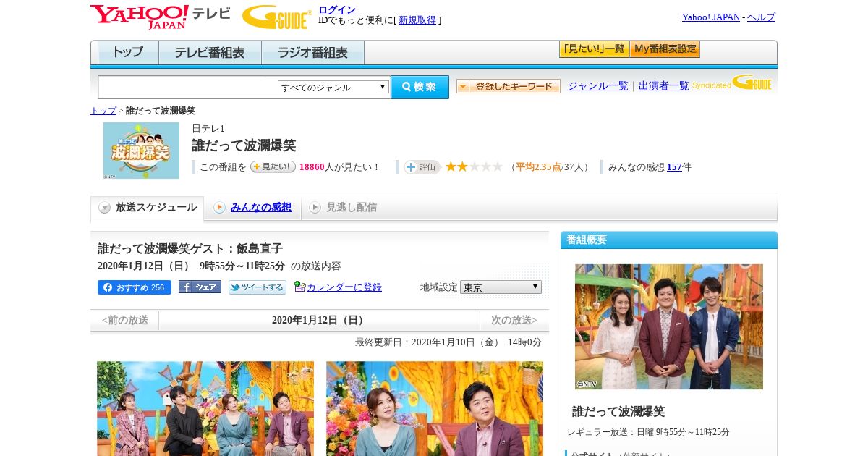Click 見逃し配信 tab play icon
The height and width of the screenshot is (456, 868).
tap(315, 208)
